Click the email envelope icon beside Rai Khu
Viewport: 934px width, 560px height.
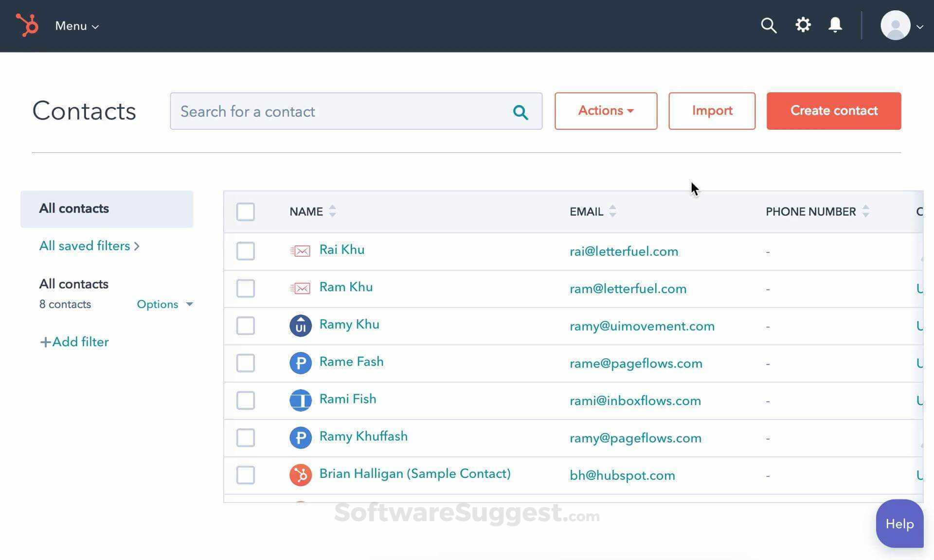pyautogui.click(x=300, y=251)
